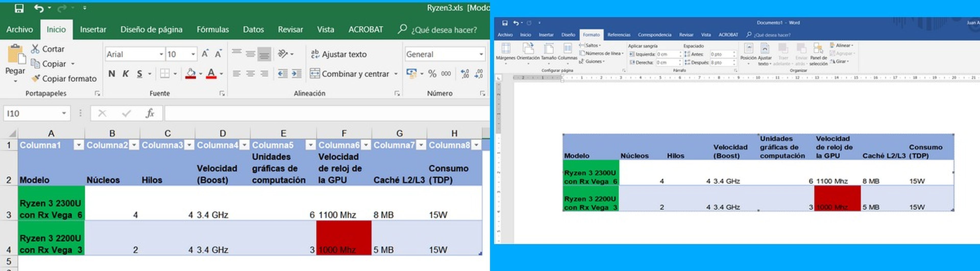Decrease font size in Excel
The width and height of the screenshot is (980, 271).
pyautogui.click(x=218, y=54)
